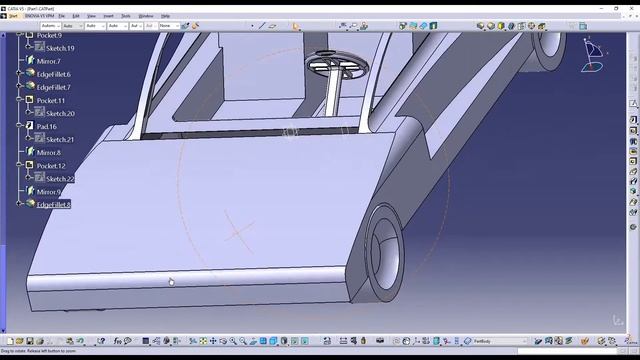Click the Fly mode icon

click(193, 341)
